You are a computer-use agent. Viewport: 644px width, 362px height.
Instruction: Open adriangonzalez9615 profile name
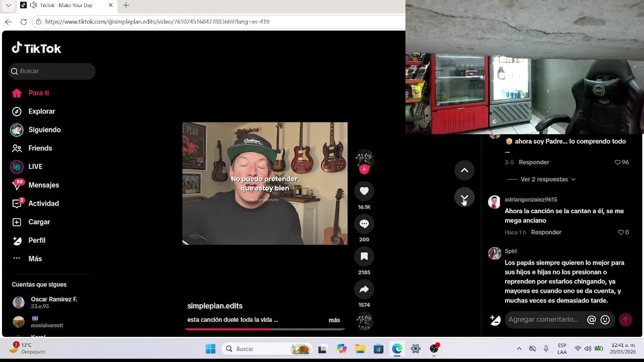531,200
